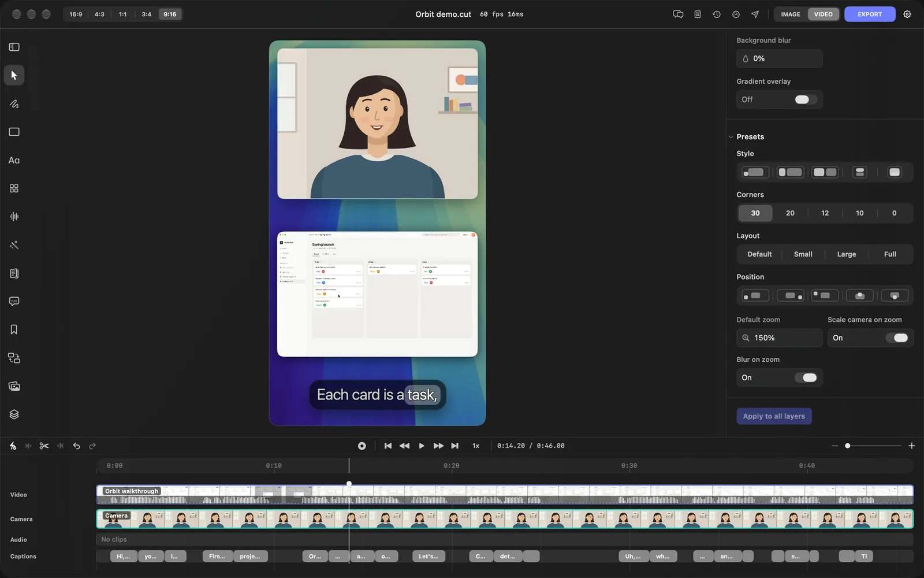Switch to IMAGE mode
924x578 pixels.
tap(791, 14)
